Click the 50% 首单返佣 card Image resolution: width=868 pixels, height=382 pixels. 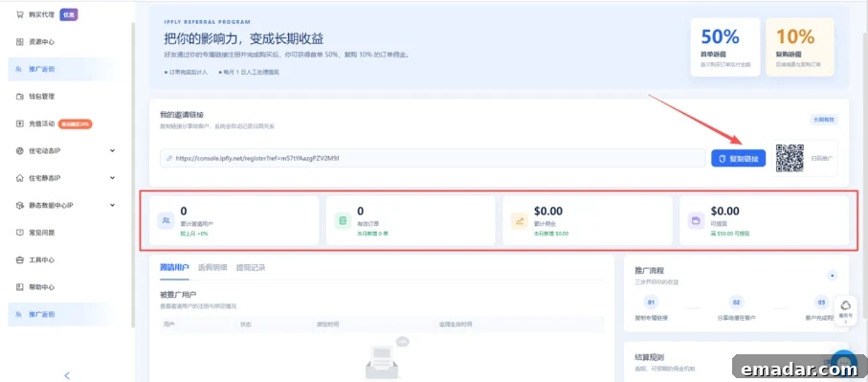724,47
